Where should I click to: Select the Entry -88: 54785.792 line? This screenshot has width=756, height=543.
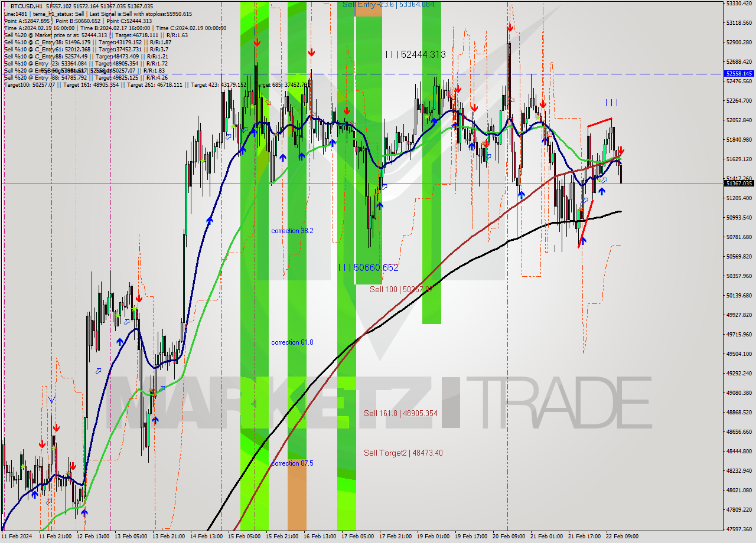click(86, 77)
